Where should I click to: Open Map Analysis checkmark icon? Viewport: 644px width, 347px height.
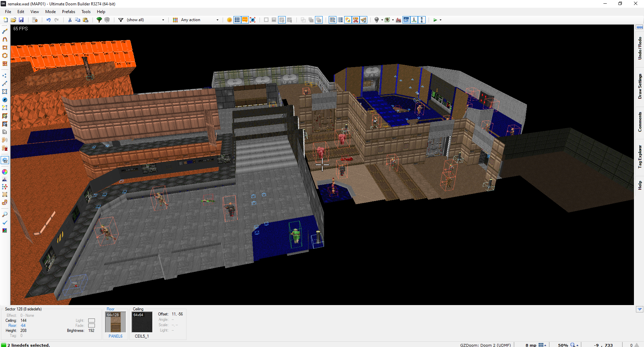[5, 222]
